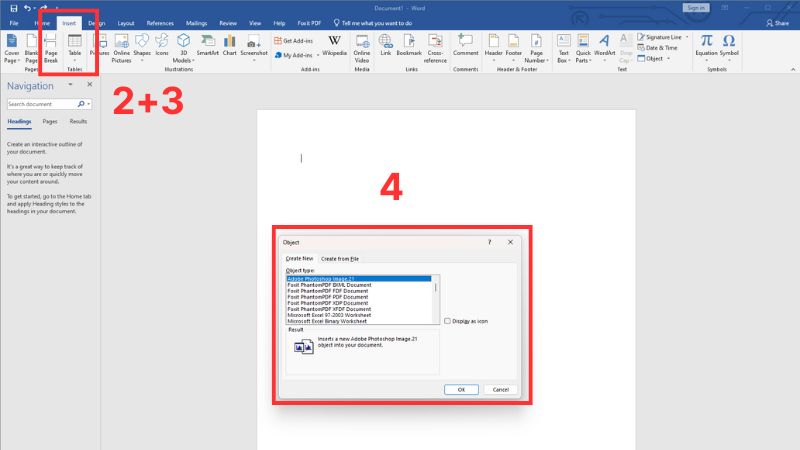Sign in to Office account
This screenshot has height=450, width=800.
click(696, 8)
